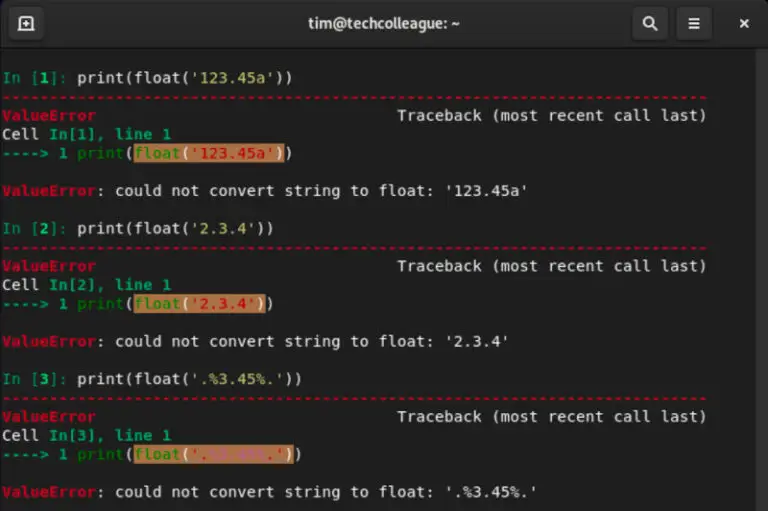Click error message ending with '.%3.45%.'

coord(269,492)
